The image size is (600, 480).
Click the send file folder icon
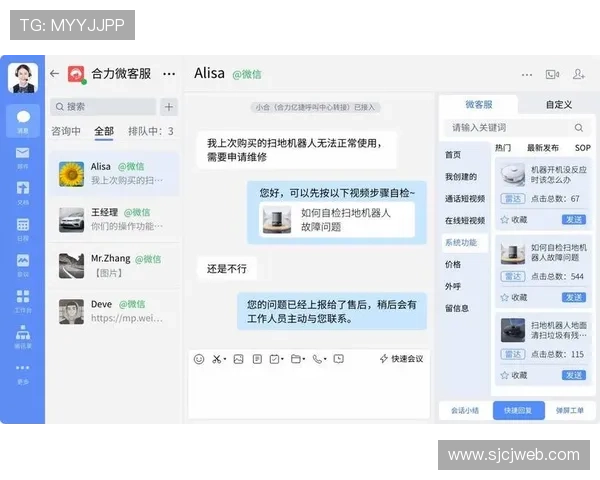click(x=296, y=359)
